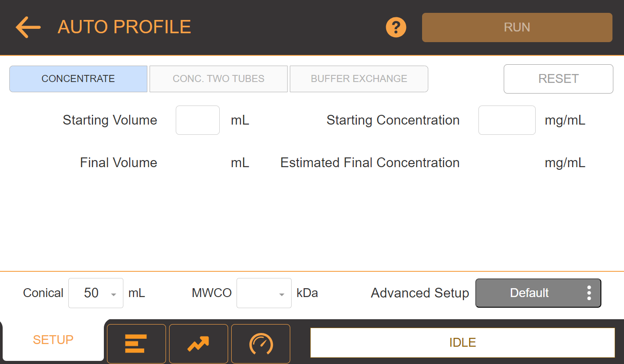624x364 pixels.
Task: Click the AUTO PROFILE title
Action: (124, 27)
